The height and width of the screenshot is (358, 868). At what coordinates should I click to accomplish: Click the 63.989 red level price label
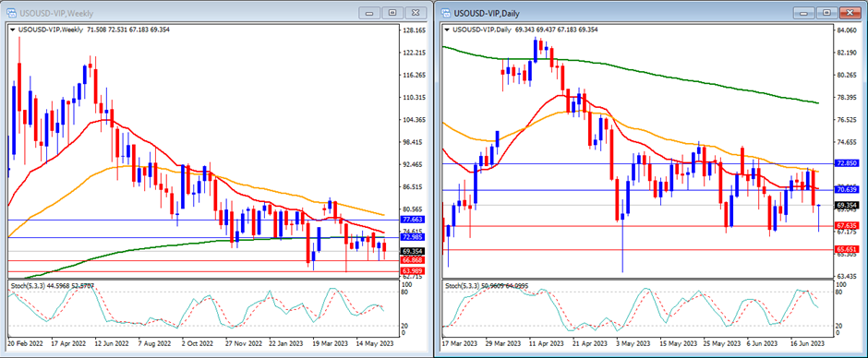(x=412, y=271)
